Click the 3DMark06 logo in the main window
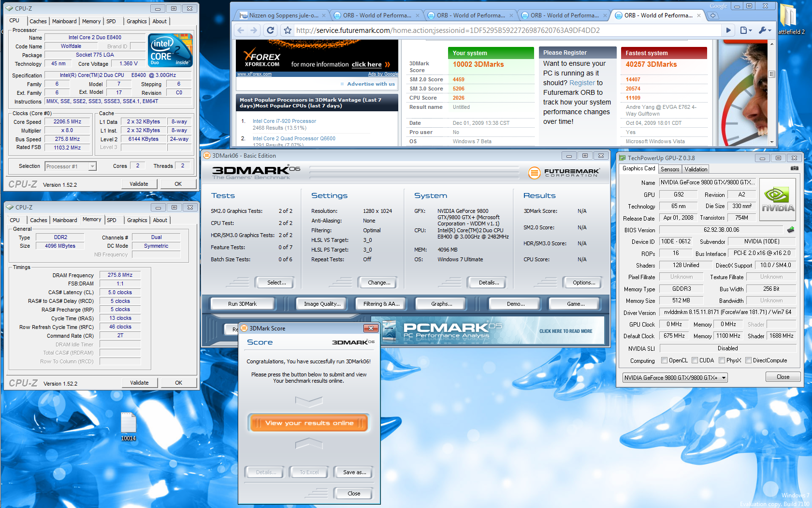 click(x=256, y=171)
